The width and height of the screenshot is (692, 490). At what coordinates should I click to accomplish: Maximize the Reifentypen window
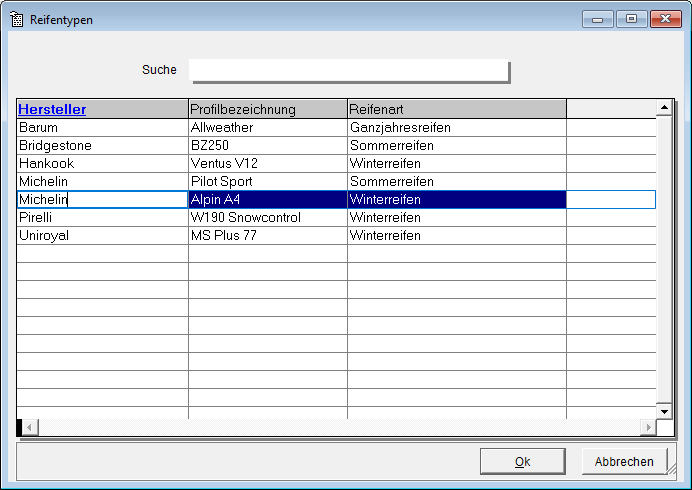pos(632,19)
